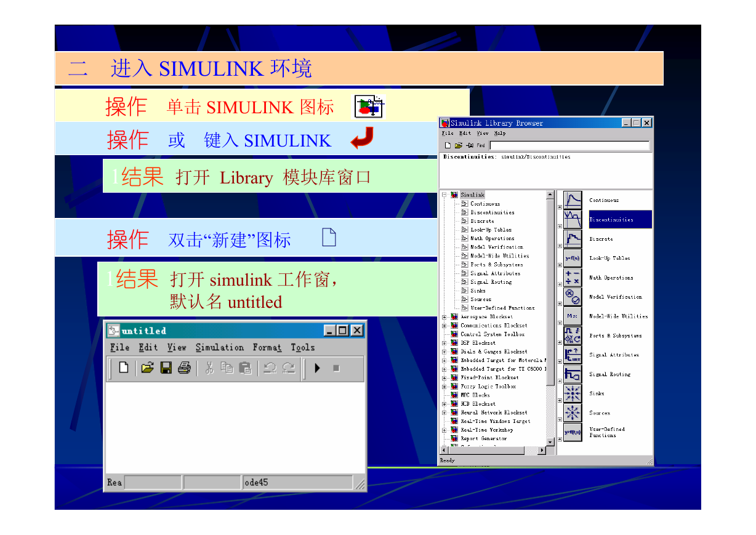Expand the Real-Time Workshop tree node
The image size is (756, 535).
(x=444, y=430)
